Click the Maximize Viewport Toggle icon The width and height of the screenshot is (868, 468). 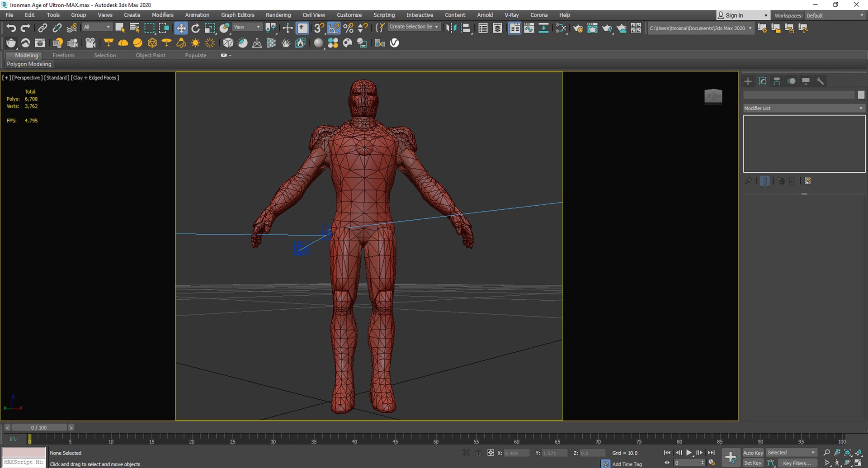(858, 463)
